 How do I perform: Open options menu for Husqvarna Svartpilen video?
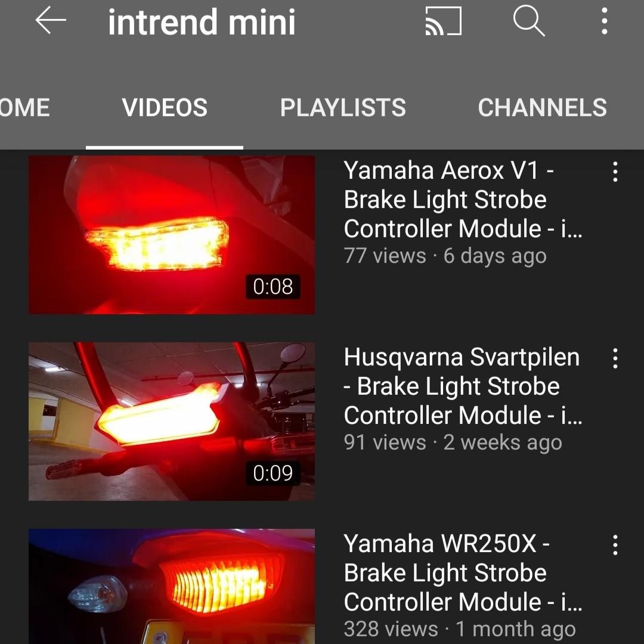(x=615, y=358)
